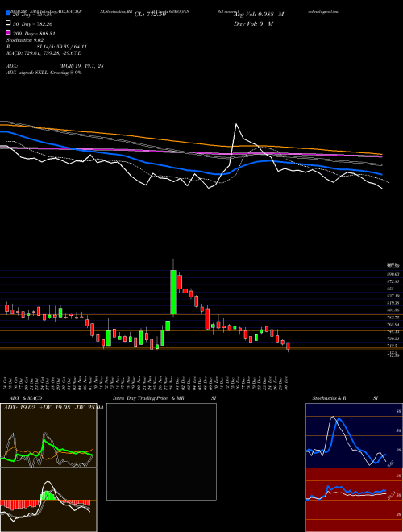403x532 pixels.
Task: Click the MACD histogram chart thumbnail
Action: [x=48, y=500]
